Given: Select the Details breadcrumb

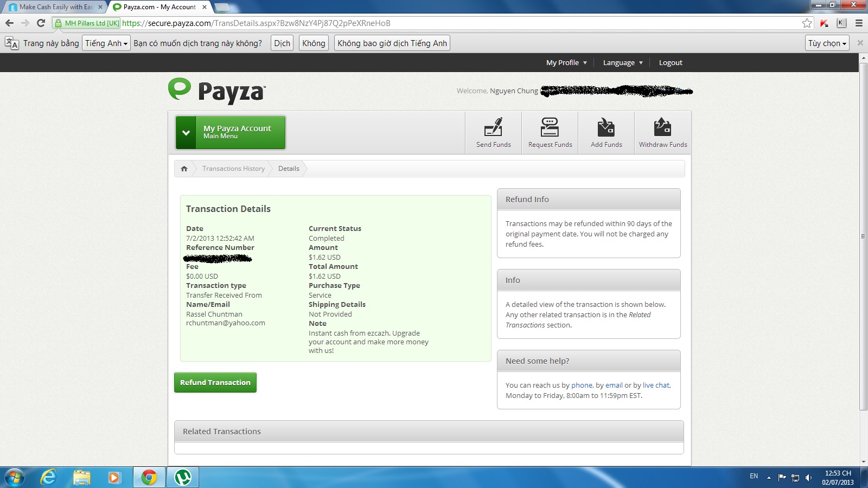Looking at the screenshot, I should [x=289, y=169].
